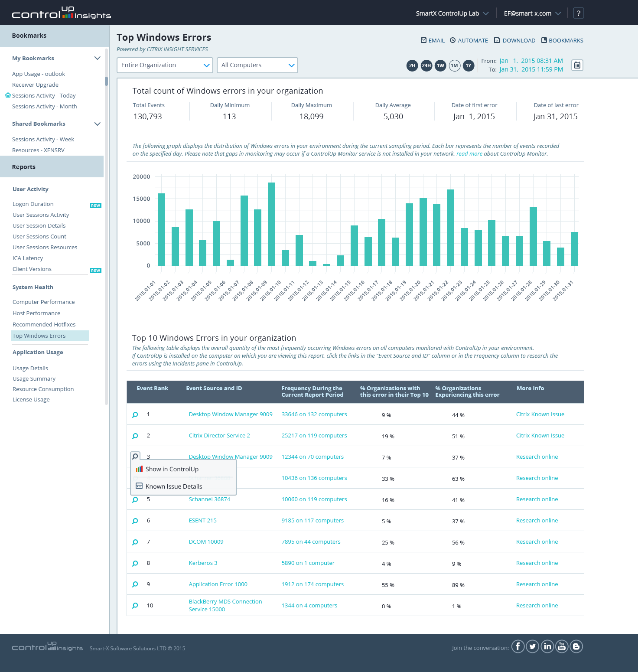This screenshot has height=672, width=638.
Task: Open the ICA Latency report
Action: pos(28,258)
